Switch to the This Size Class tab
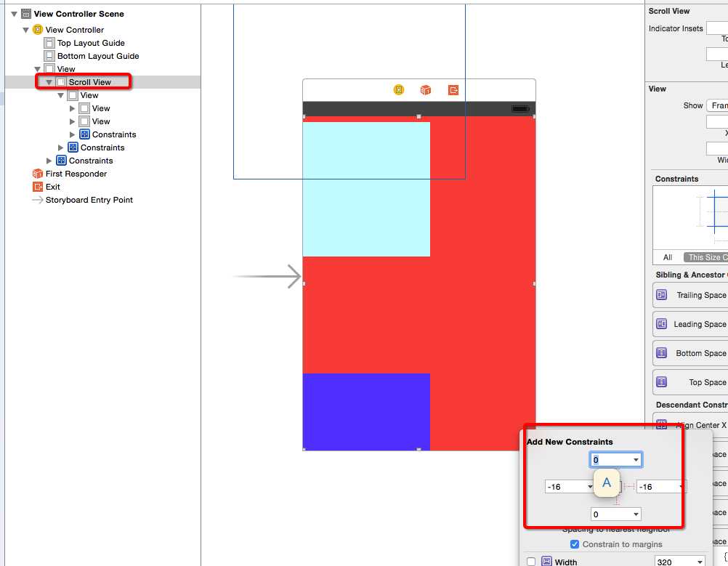Image resolution: width=728 pixels, height=566 pixels. pyautogui.click(x=705, y=257)
